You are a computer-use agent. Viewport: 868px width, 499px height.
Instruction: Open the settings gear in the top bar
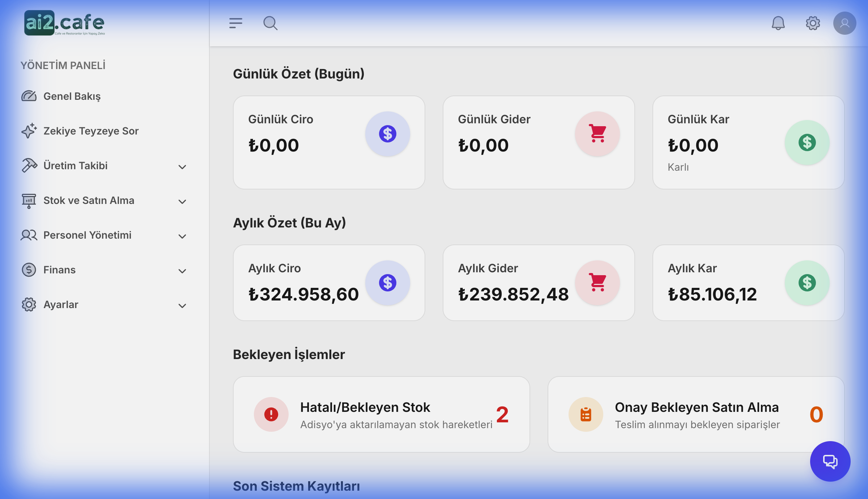pos(813,23)
